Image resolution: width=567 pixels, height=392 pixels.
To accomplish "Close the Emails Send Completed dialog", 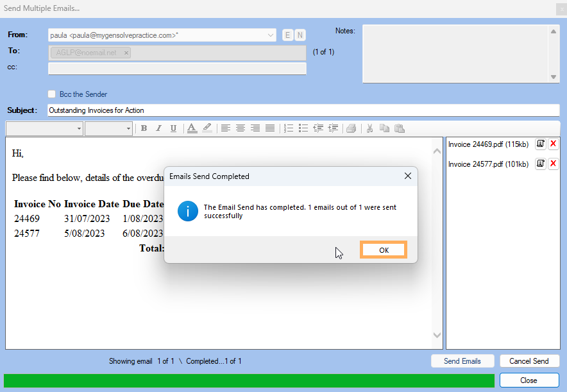I will 407,176.
